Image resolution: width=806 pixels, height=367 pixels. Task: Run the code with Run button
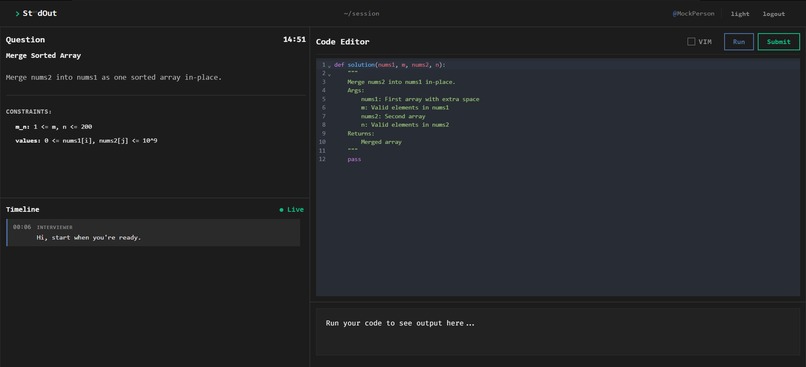coord(739,42)
